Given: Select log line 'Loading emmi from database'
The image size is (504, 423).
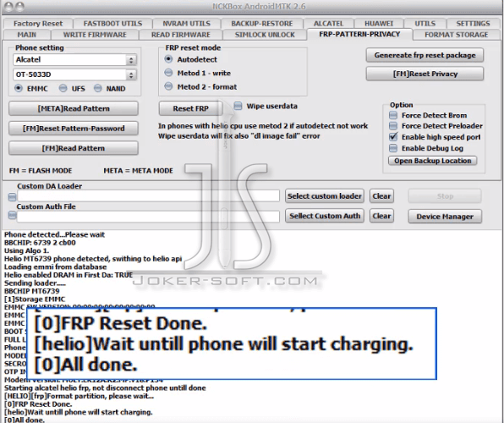Looking at the screenshot, I should click(x=55, y=266).
